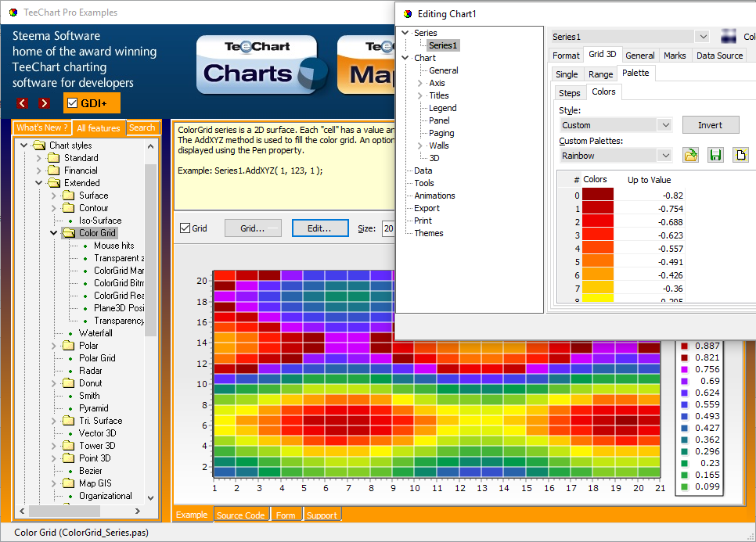Click the Surface folder icon
This screenshot has height=542, width=756.
[68, 196]
